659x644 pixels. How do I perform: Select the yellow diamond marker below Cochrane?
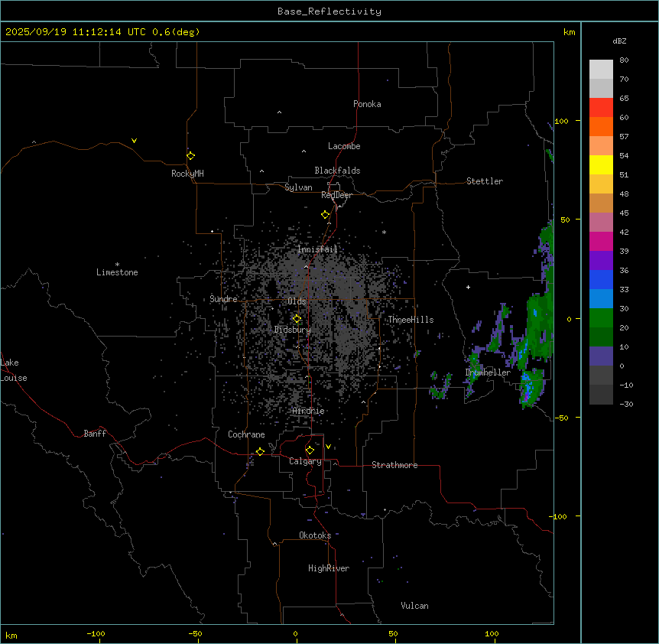click(x=260, y=452)
